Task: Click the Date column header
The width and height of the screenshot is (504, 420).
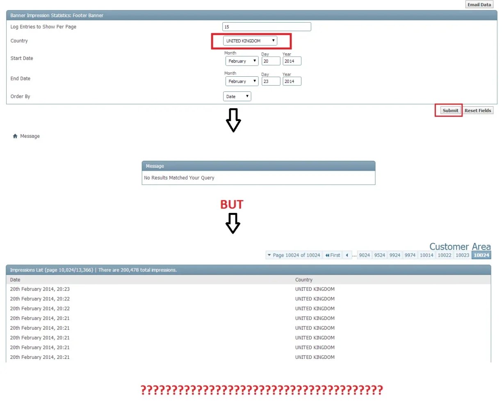Action: pos(15,280)
